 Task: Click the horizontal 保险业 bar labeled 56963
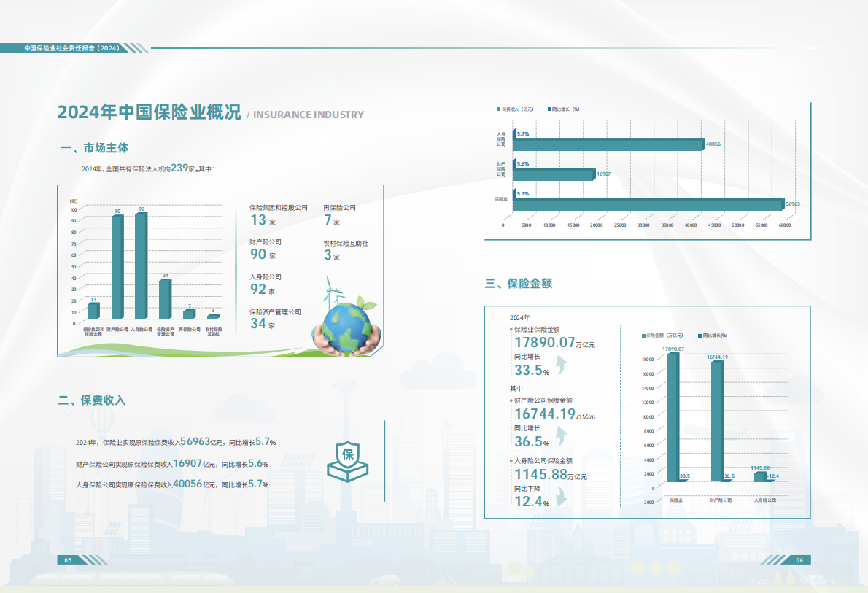(648, 204)
